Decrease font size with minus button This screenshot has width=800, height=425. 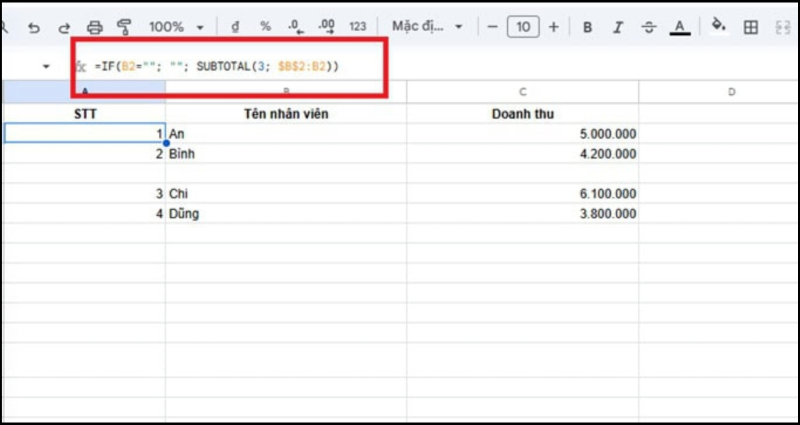[x=492, y=27]
